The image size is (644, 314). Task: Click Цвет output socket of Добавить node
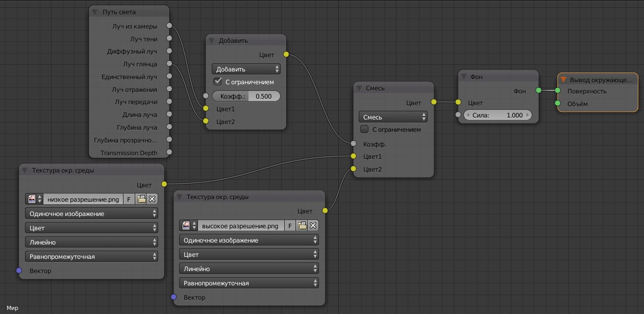pyautogui.click(x=286, y=54)
